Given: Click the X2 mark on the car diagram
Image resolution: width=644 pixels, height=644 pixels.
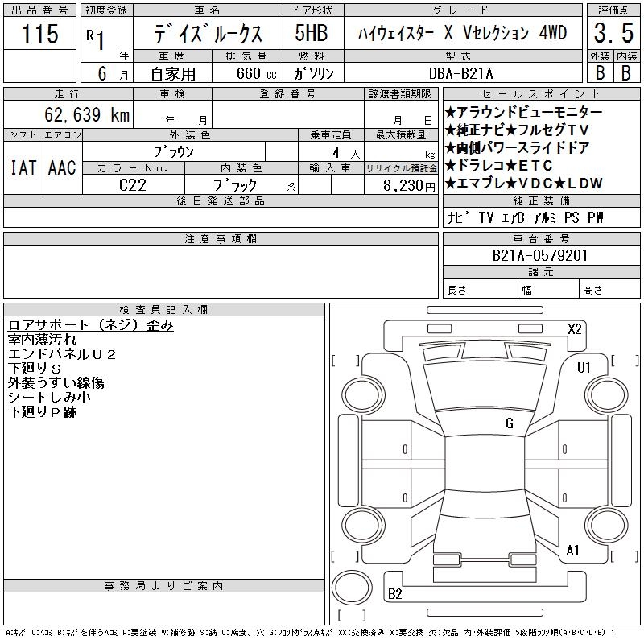Looking at the screenshot, I should pyautogui.click(x=574, y=329).
